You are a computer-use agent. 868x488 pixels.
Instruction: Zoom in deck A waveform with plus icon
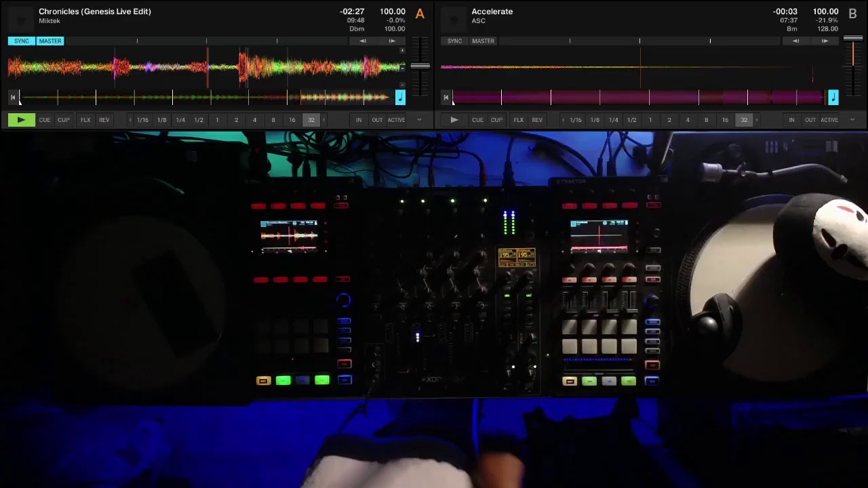click(403, 51)
